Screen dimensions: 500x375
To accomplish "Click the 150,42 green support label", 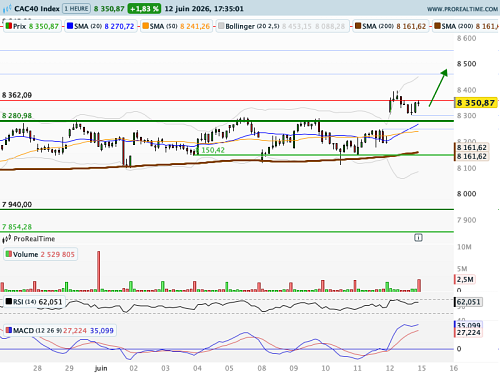I will pos(213,150).
